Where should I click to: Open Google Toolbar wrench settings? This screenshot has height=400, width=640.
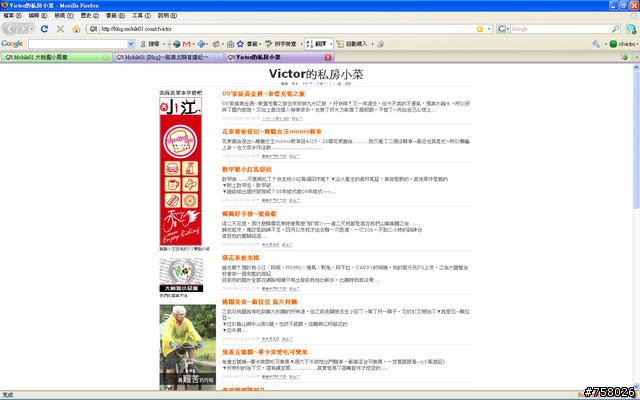596,44
